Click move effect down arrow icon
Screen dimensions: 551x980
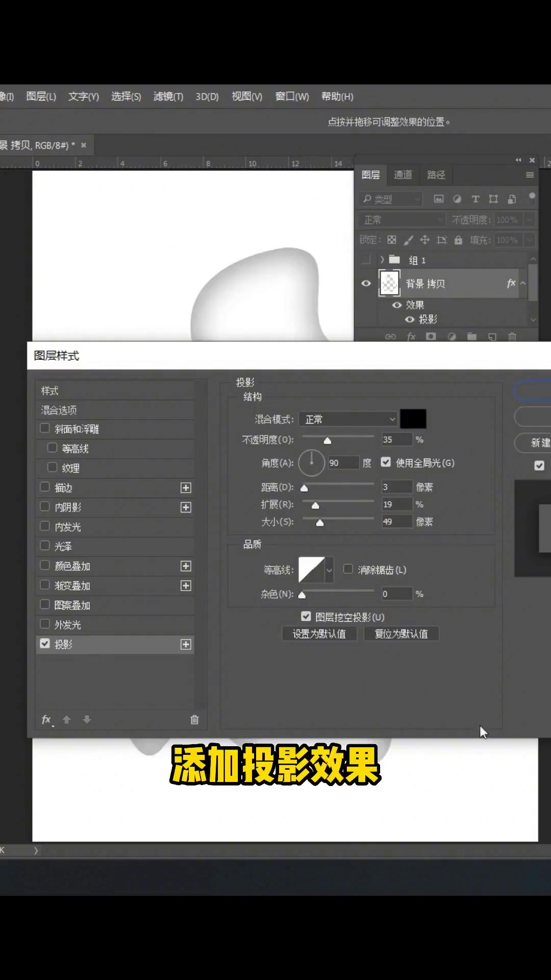(87, 720)
